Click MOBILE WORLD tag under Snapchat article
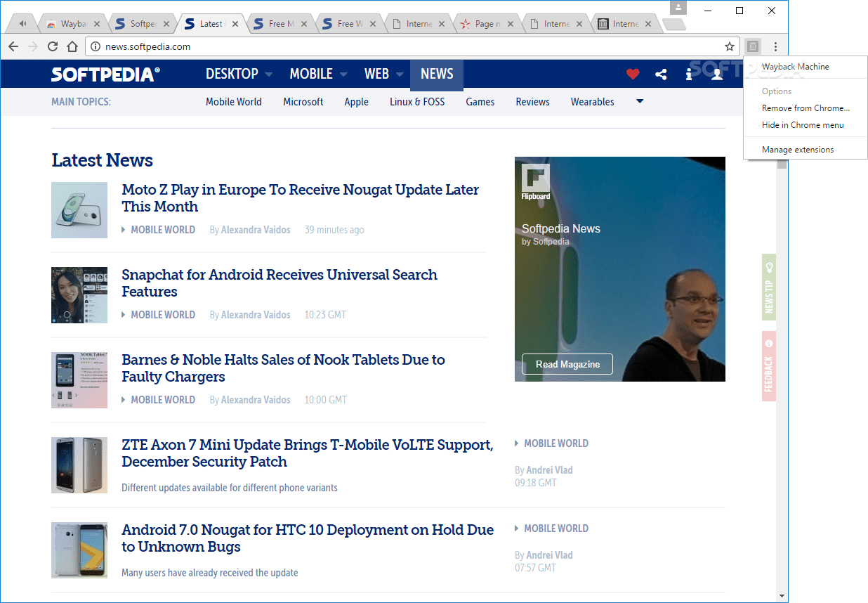This screenshot has width=868, height=603. point(163,315)
